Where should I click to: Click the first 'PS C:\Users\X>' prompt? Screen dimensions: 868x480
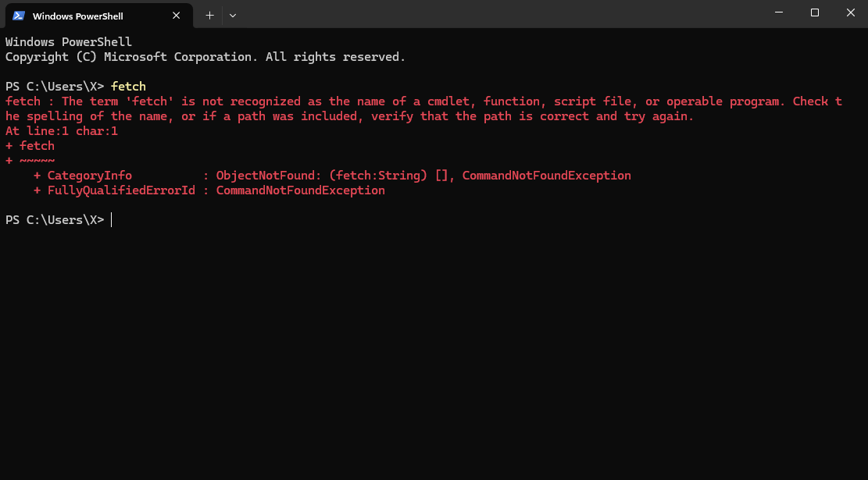(x=55, y=87)
